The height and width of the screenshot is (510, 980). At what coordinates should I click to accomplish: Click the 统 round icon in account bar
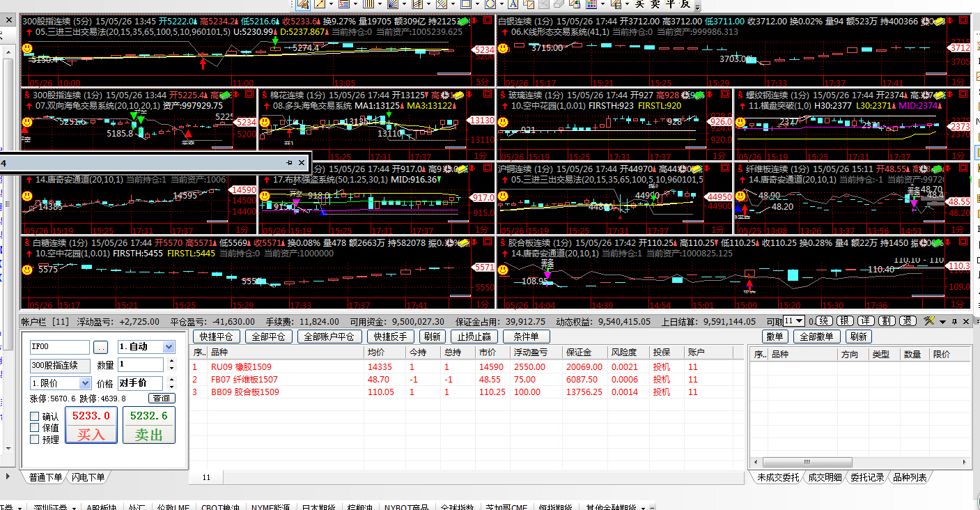[824, 321]
